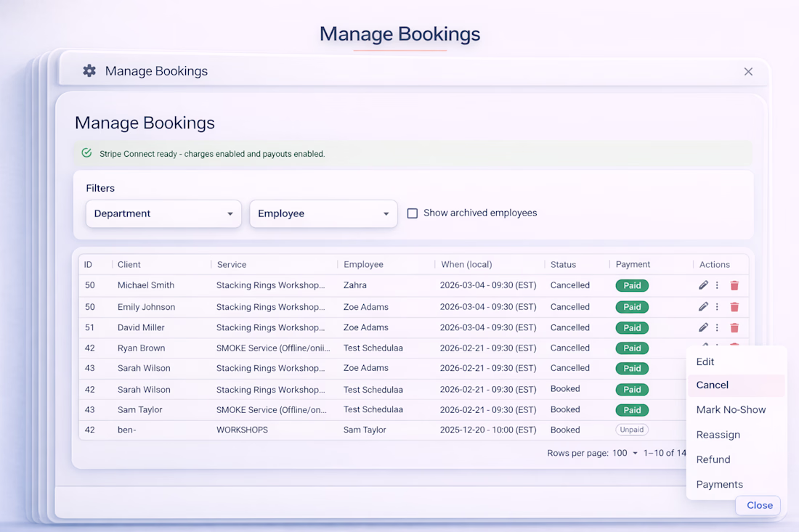Enable Show archived employees checkbox

click(413, 213)
